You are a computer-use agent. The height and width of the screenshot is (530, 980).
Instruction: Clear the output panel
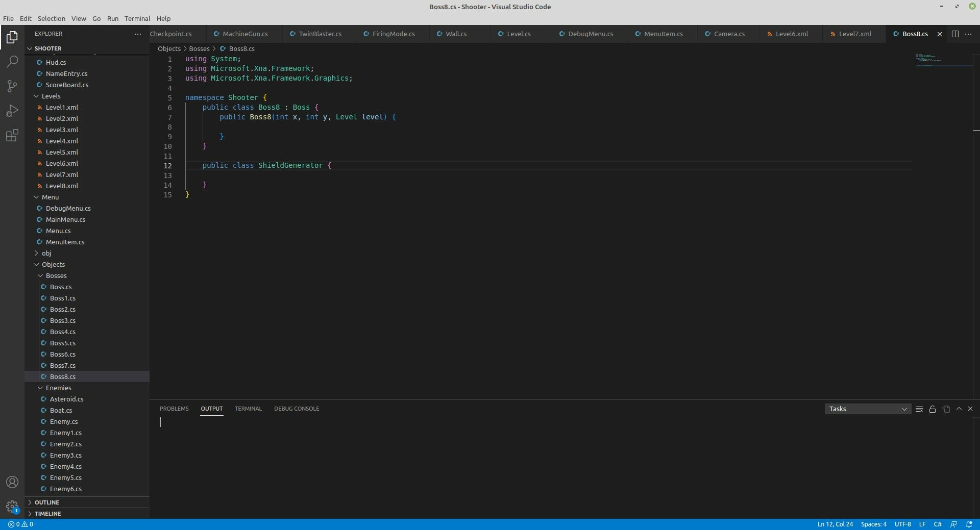tap(919, 409)
